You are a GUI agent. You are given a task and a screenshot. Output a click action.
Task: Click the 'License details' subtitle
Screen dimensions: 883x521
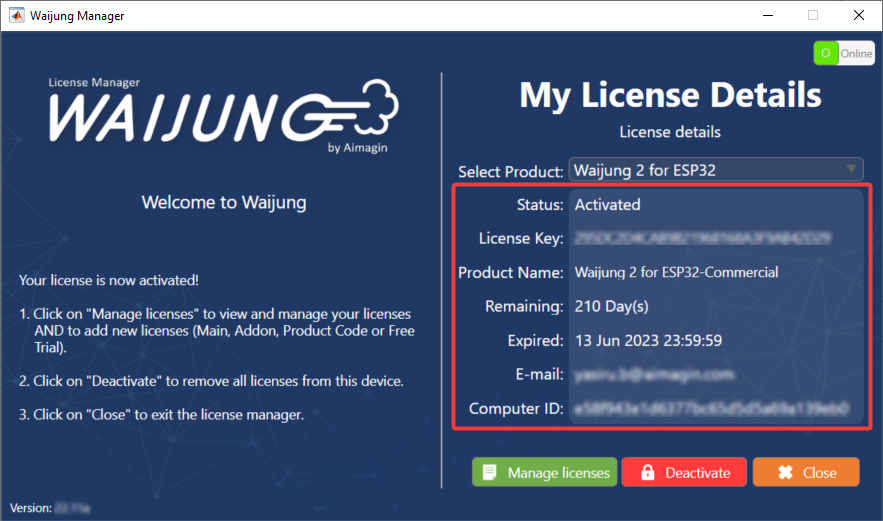[670, 132]
